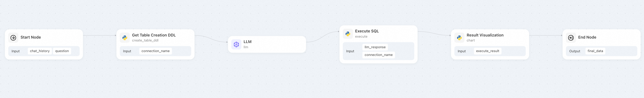Click the LLM node title
The height and width of the screenshot is (98, 644).
point(247,42)
